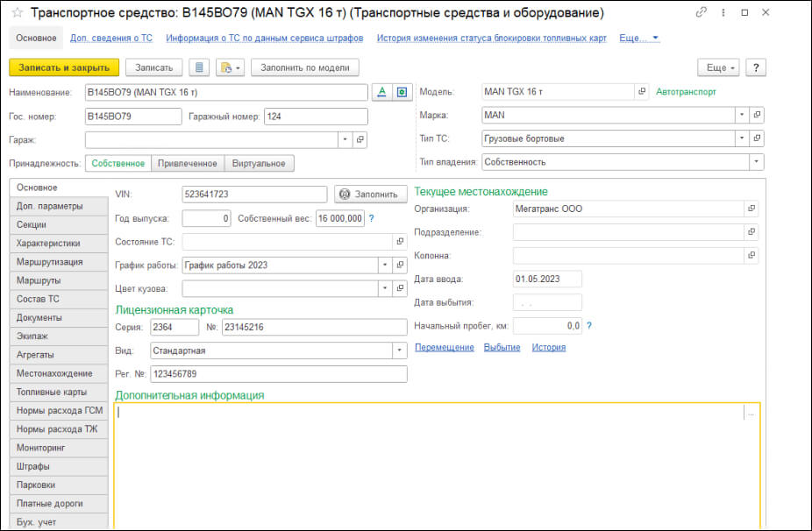
Task: Expand the Тип владения dropdown
Action: [x=757, y=162]
